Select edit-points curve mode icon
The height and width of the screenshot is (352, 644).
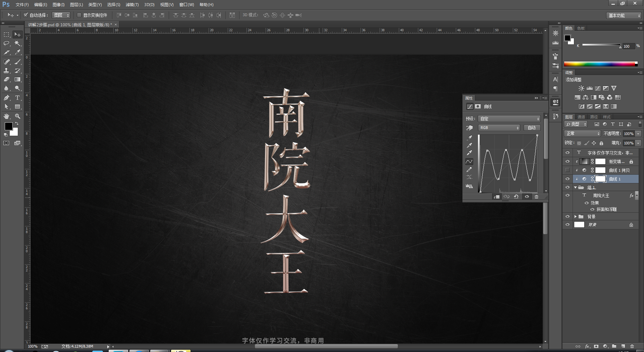[x=469, y=162]
